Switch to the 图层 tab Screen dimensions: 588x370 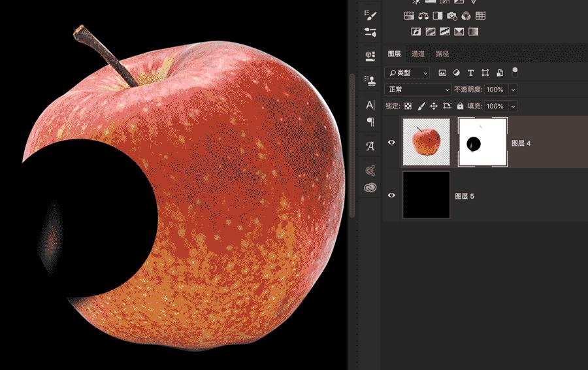(394, 54)
